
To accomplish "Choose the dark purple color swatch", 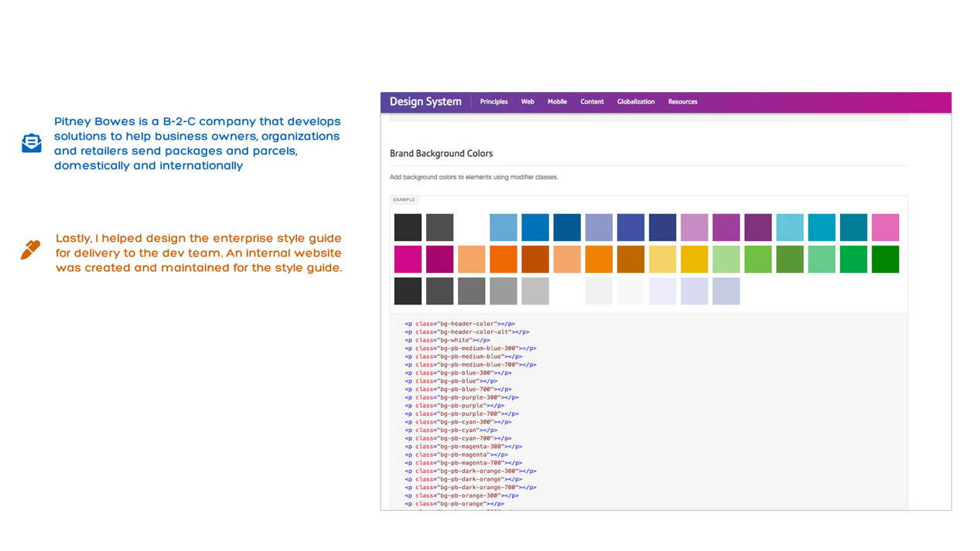I will click(758, 228).
